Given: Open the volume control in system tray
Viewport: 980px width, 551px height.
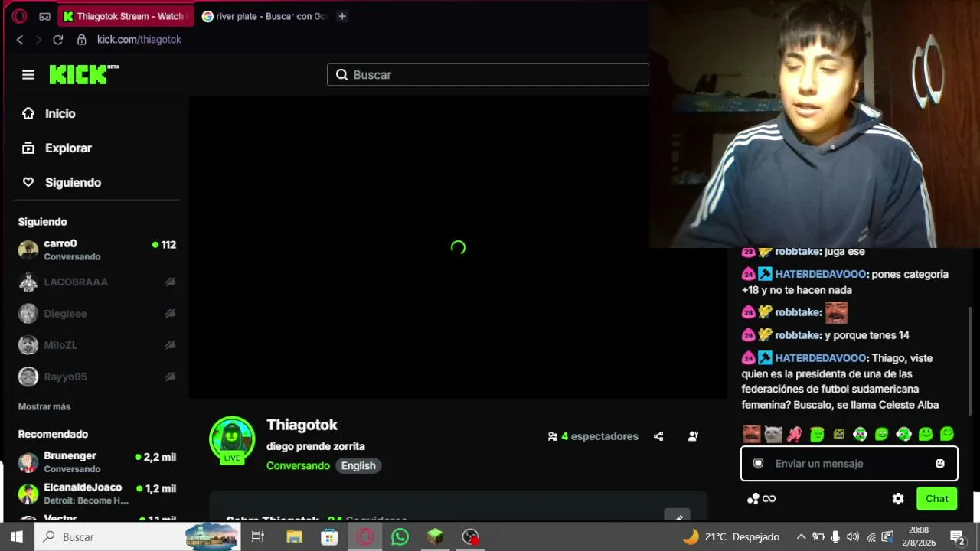Looking at the screenshot, I should pyautogui.click(x=852, y=536).
